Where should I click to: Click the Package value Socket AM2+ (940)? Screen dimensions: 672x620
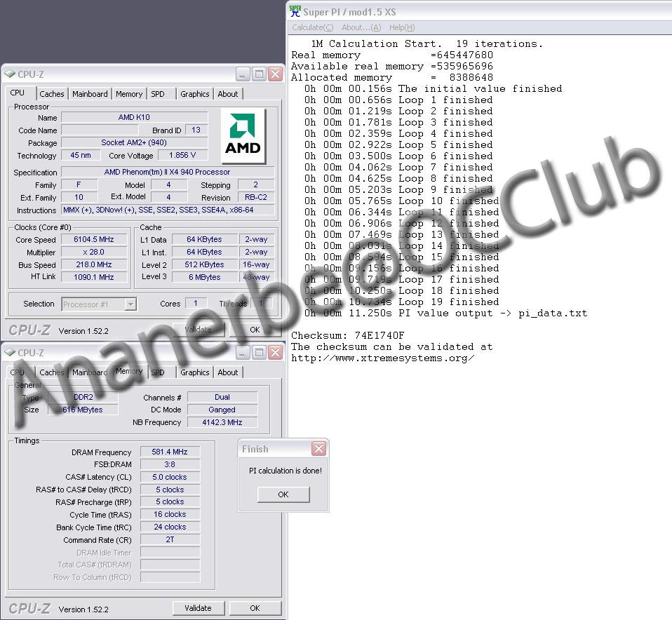(x=135, y=142)
